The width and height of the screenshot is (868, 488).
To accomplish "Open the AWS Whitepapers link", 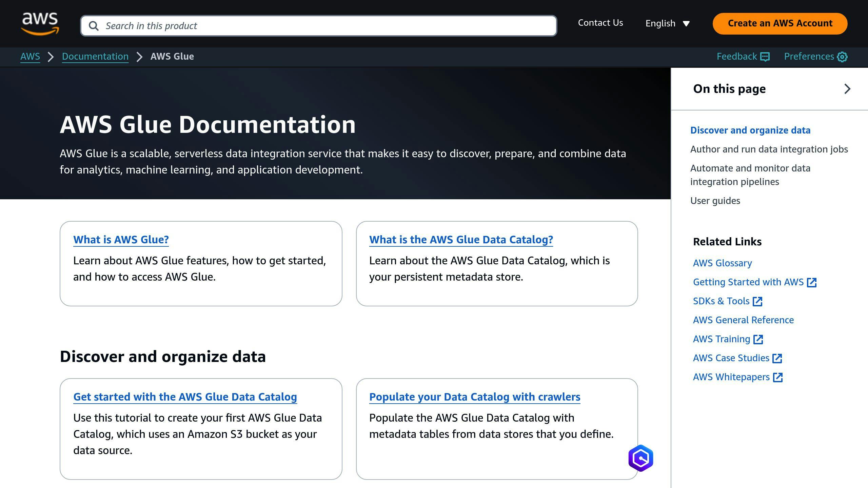I will (x=731, y=377).
